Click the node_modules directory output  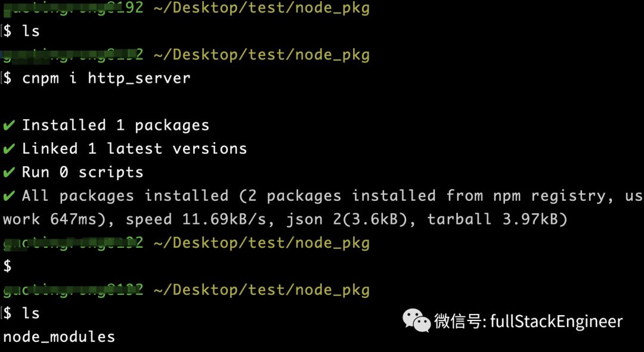tap(59, 337)
